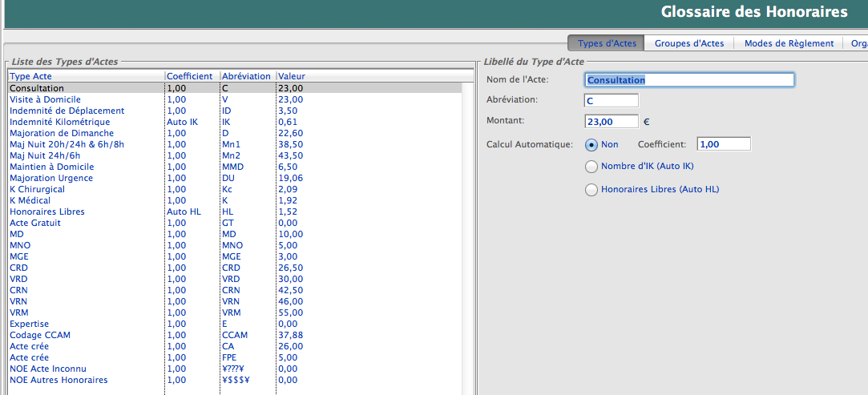Switch to the Types d'Actes tab
This screenshot has height=395, width=868.
coord(606,43)
